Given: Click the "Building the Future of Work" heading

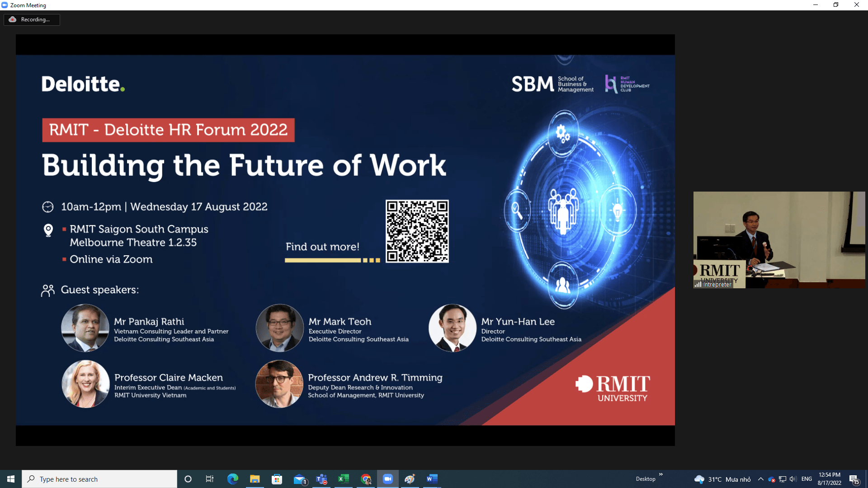Looking at the screenshot, I should click(x=244, y=165).
